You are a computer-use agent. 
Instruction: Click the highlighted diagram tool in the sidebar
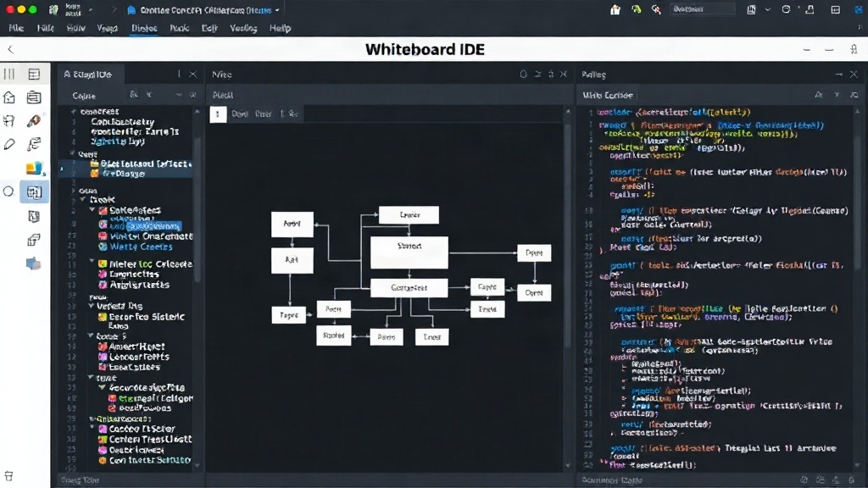[34, 192]
